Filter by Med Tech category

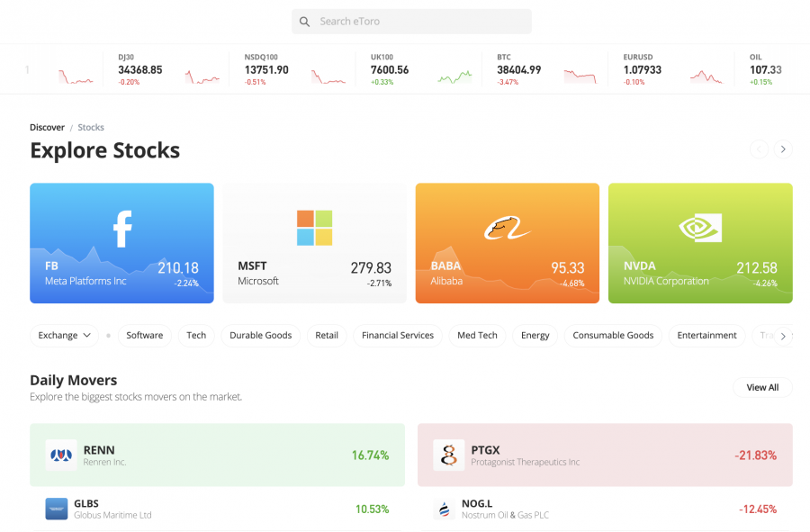coord(477,335)
